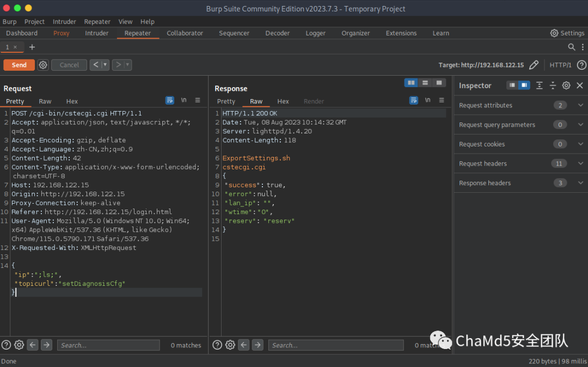588x367 pixels.
Task: Open Response editor hamburger menu
Action: click(442, 100)
